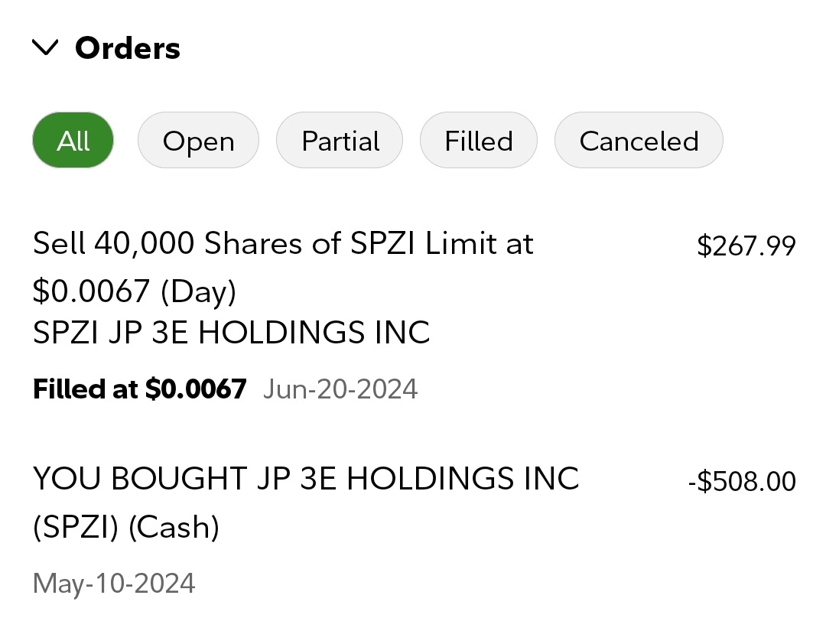Collapse the Orders section chevron
826x644 pixels.
click(x=46, y=48)
